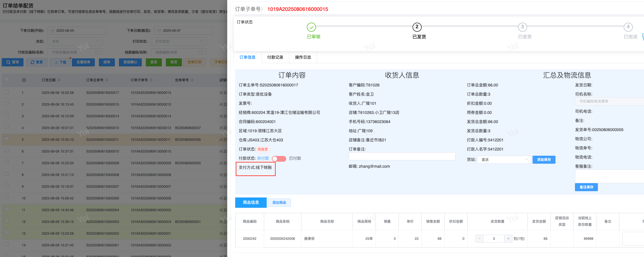Screen dimensions: 644x257
Task: Toggle the 付款状态 switch to 已付款
Action: coord(279,159)
